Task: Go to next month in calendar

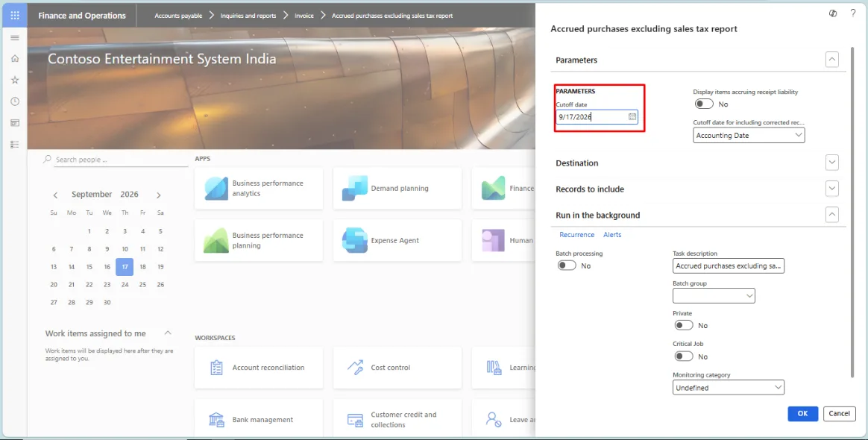Action: 158,195
